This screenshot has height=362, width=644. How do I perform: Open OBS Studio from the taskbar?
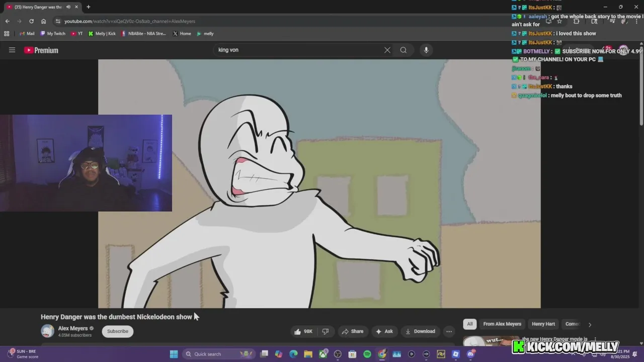(338, 354)
